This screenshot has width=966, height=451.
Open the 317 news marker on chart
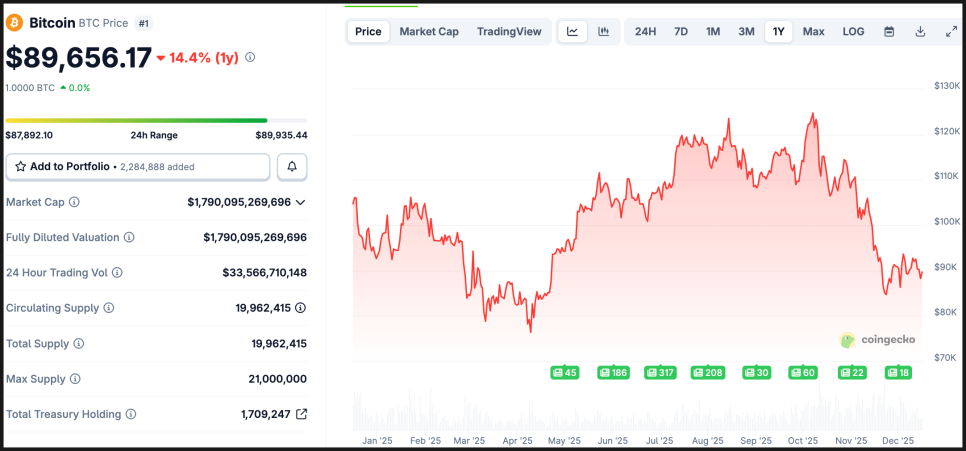pyautogui.click(x=660, y=372)
